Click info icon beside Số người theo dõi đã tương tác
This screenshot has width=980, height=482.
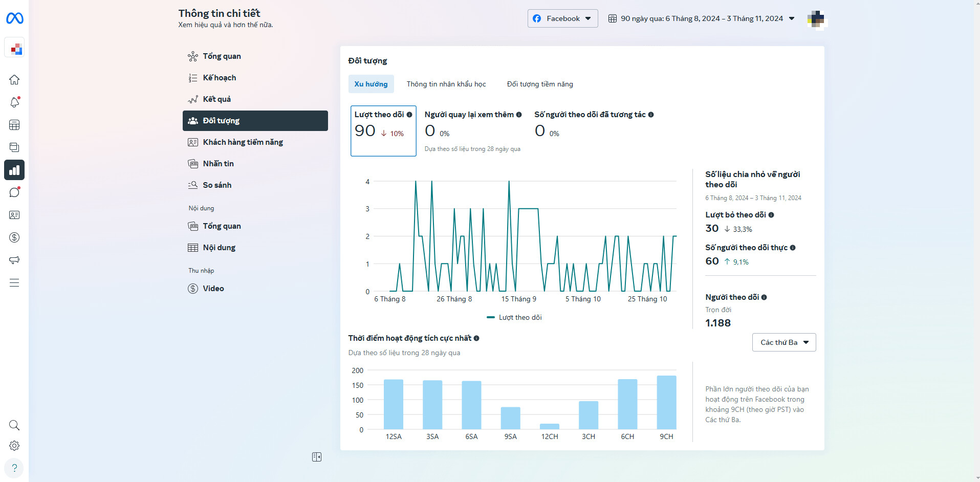(x=651, y=115)
